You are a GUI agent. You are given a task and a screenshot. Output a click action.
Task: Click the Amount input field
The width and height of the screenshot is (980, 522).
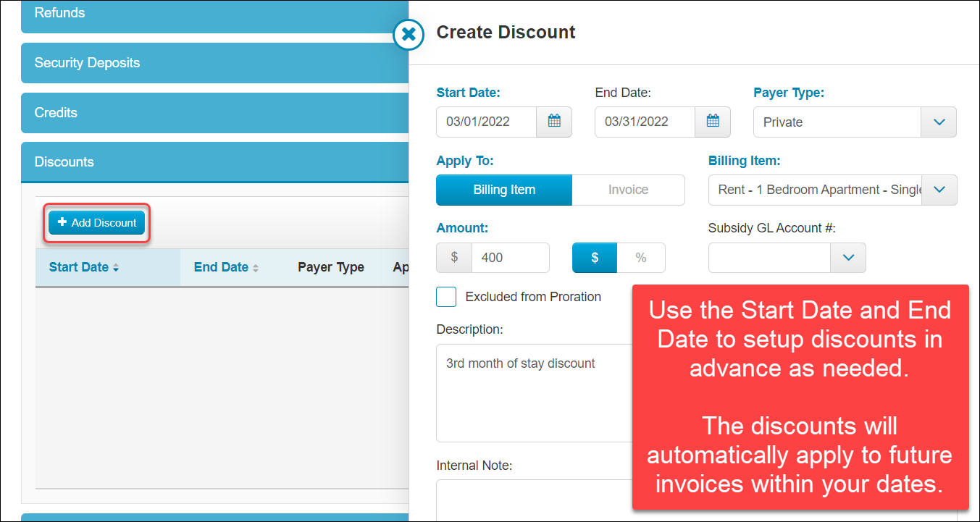(x=510, y=258)
